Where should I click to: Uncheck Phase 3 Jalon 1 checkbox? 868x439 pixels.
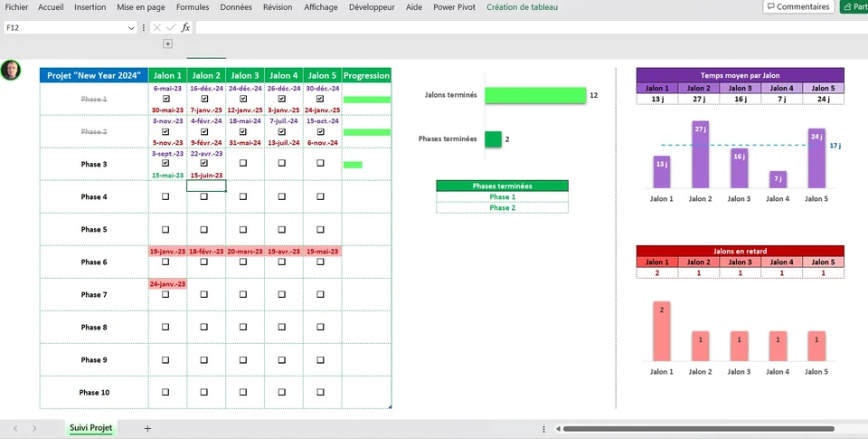165,163
